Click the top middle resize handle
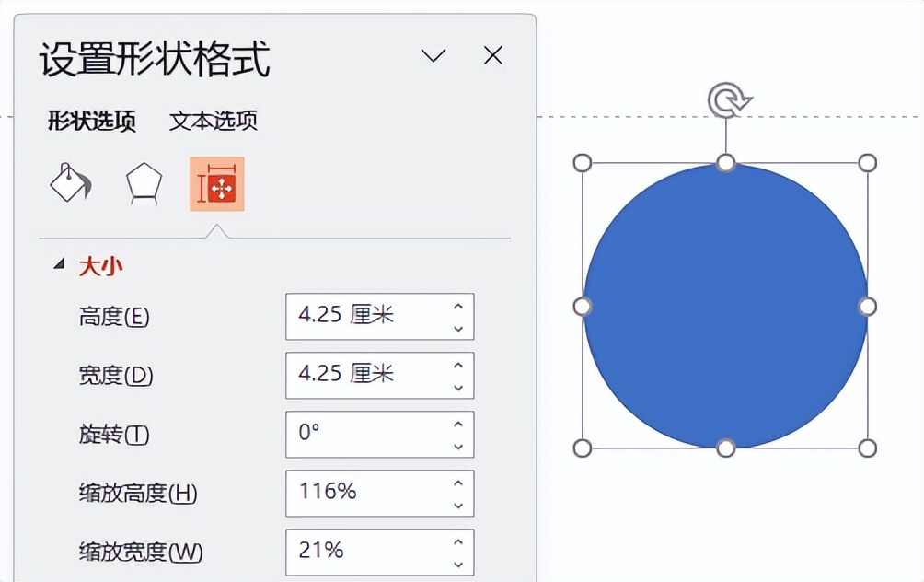 pyautogui.click(x=726, y=163)
